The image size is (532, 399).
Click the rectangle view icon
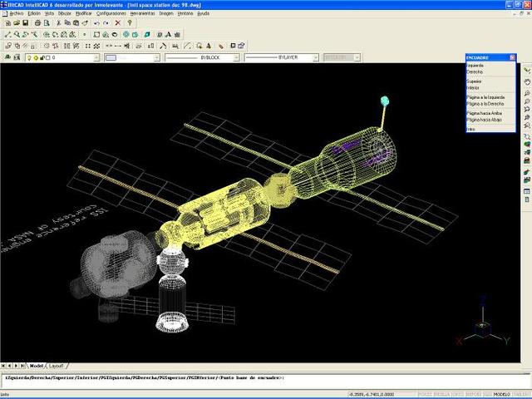click(96, 35)
